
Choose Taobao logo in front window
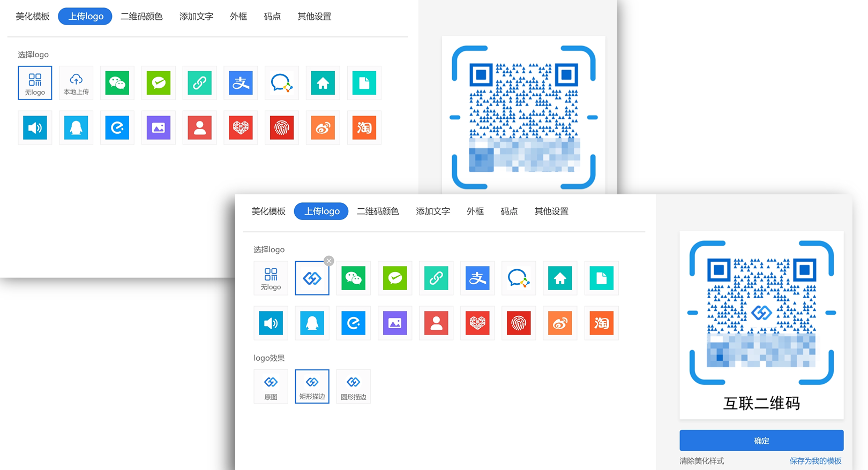601,323
